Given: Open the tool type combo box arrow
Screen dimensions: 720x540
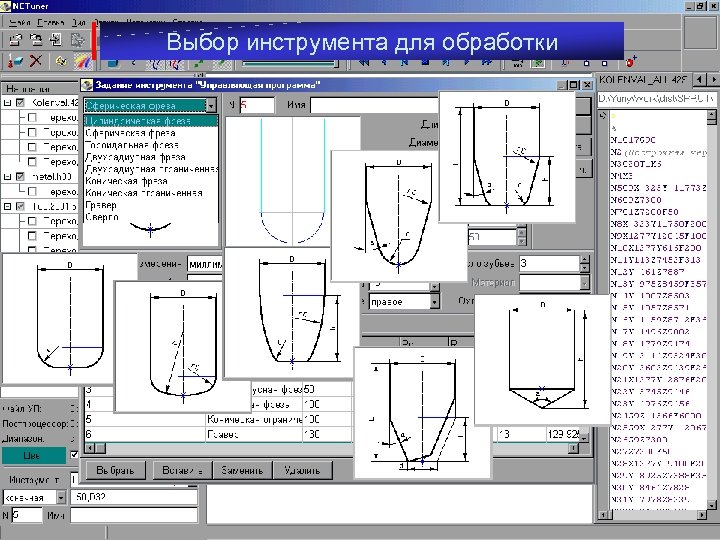Looking at the screenshot, I should point(211,105).
